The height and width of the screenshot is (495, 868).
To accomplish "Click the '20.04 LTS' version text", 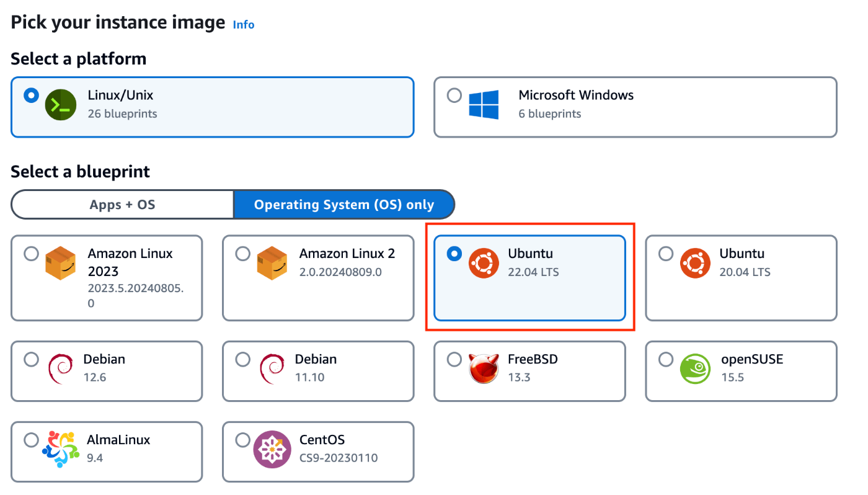I will (x=745, y=272).
